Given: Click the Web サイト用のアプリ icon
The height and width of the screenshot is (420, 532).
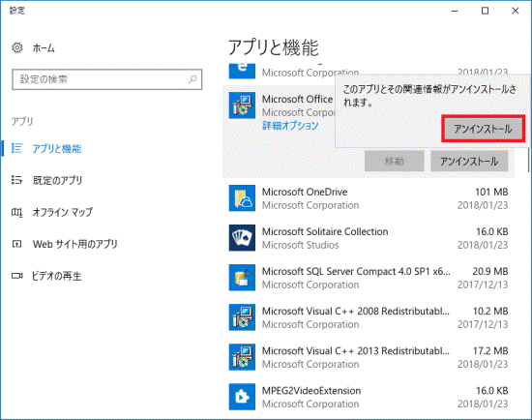Looking at the screenshot, I should pyautogui.click(x=16, y=244).
